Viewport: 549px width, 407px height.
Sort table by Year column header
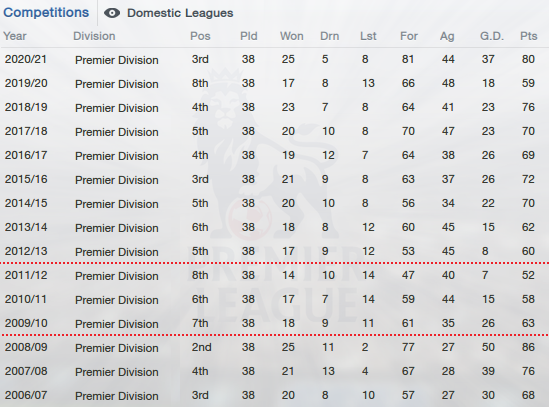[x=15, y=36]
